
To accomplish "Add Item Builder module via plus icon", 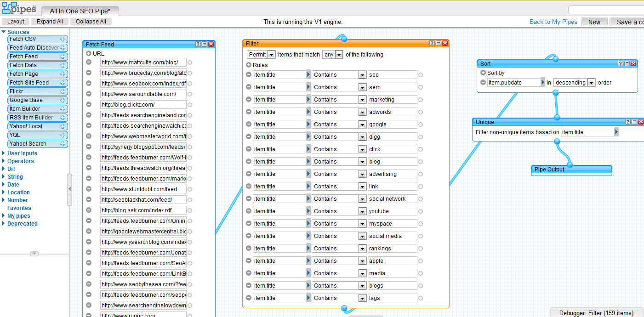I will point(63,109).
